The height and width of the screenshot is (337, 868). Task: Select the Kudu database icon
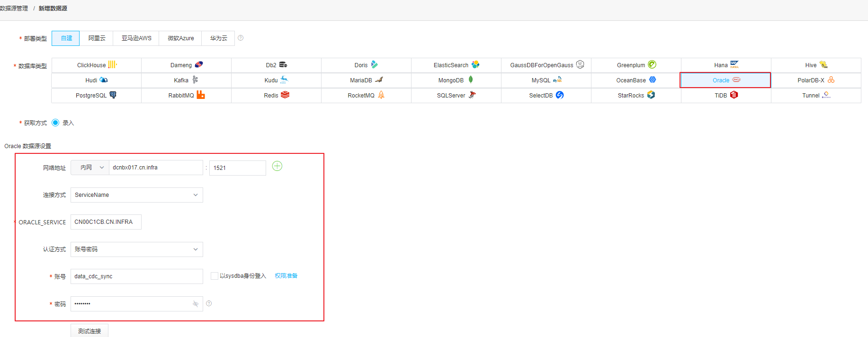point(284,80)
